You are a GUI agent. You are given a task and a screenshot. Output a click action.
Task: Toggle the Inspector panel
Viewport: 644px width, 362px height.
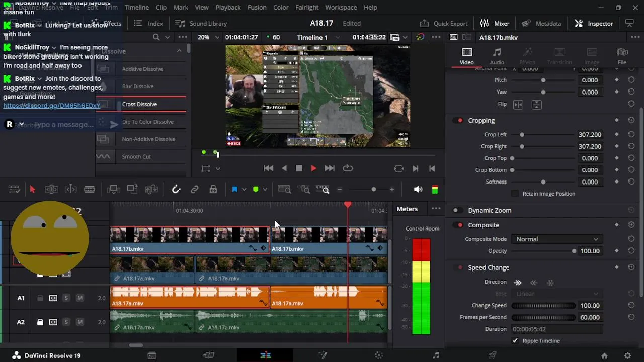(x=594, y=23)
